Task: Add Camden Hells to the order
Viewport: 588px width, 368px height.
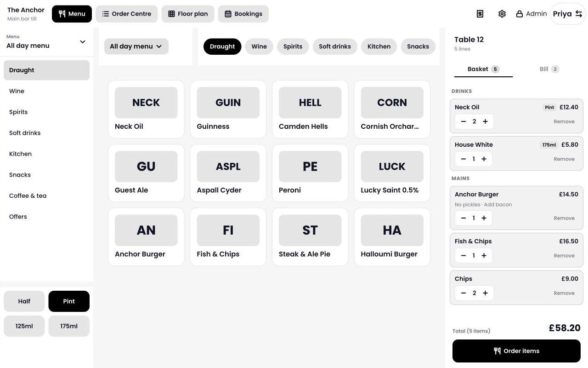Action: 310,109
